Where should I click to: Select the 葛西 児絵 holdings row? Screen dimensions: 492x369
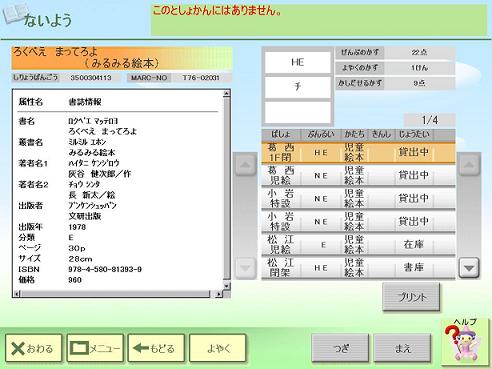point(358,175)
